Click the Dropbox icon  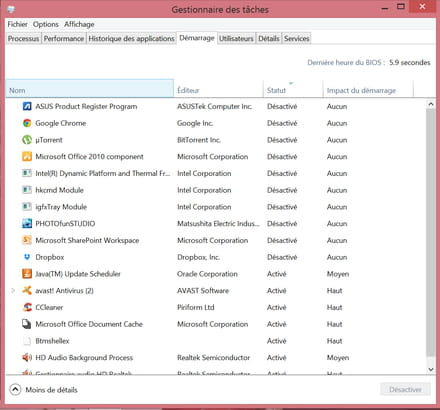pos(27,257)
